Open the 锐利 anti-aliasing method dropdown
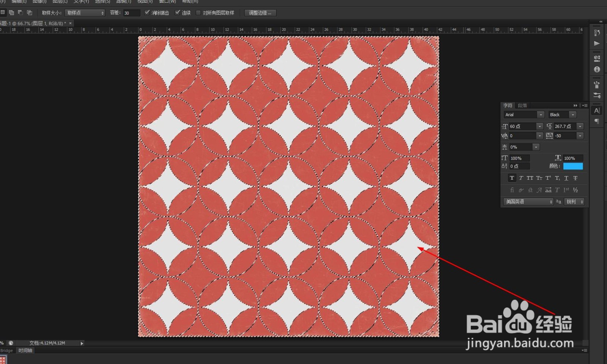 click(574, 202)
